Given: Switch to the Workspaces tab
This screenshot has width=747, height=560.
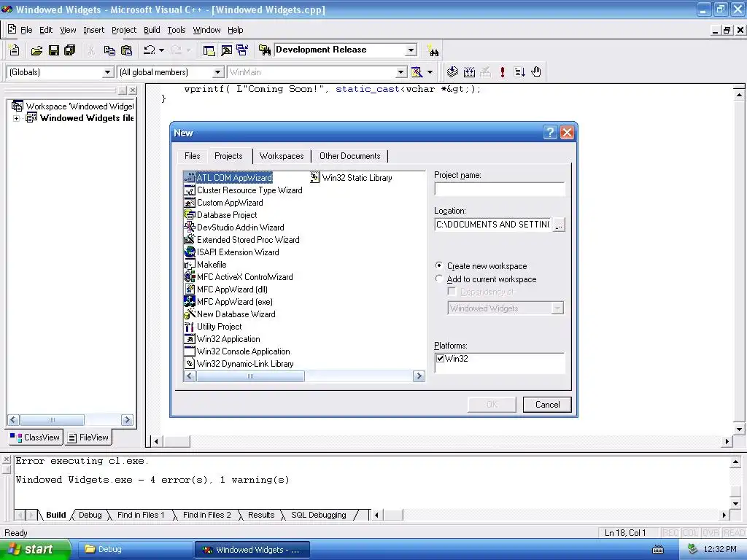Looking at the screenshot, I should click(x=282, y=156).
